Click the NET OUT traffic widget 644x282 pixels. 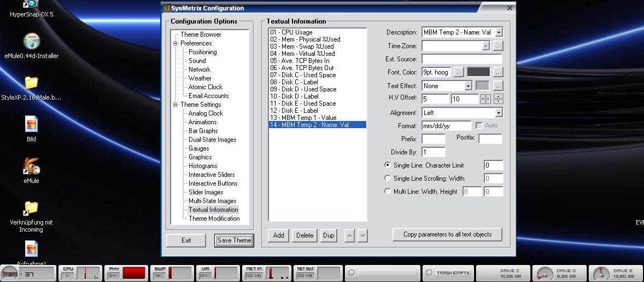318,273
